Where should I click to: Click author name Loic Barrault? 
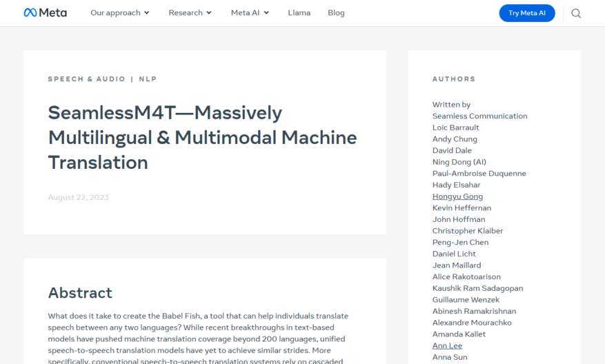click(456, 128)
